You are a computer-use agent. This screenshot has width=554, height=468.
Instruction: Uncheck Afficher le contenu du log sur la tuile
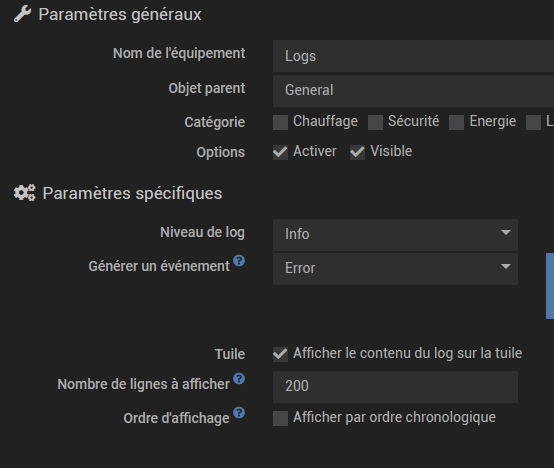[281, 354]
